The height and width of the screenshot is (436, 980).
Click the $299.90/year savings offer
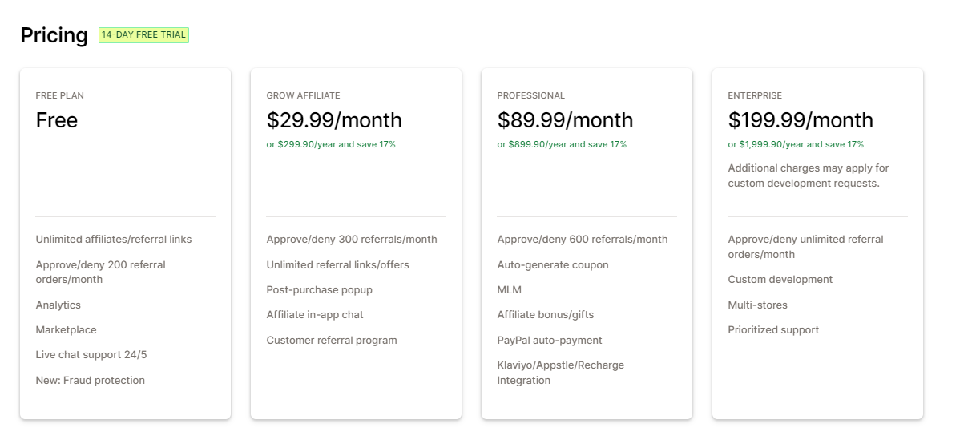pyautogui.click(x=331, y=145)
